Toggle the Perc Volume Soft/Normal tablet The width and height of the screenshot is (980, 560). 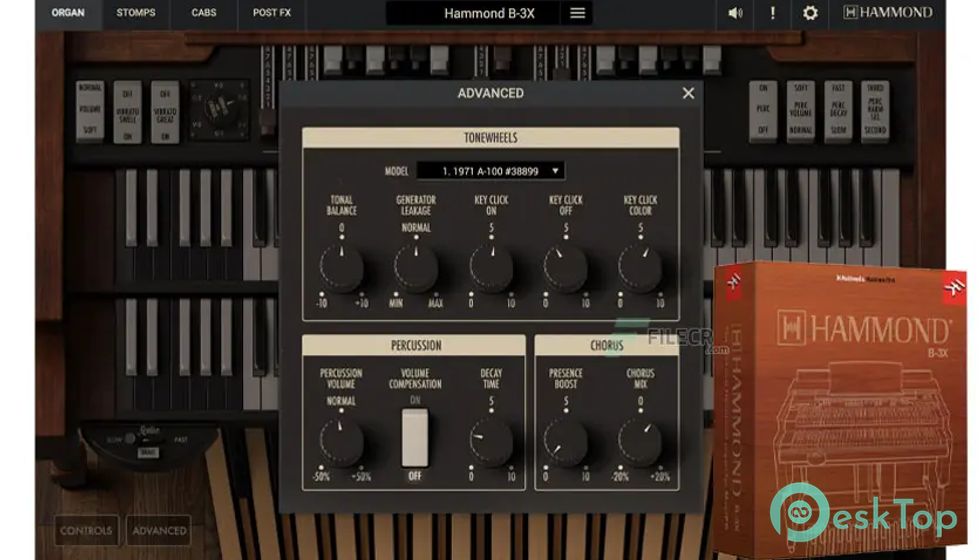[801, 110]
